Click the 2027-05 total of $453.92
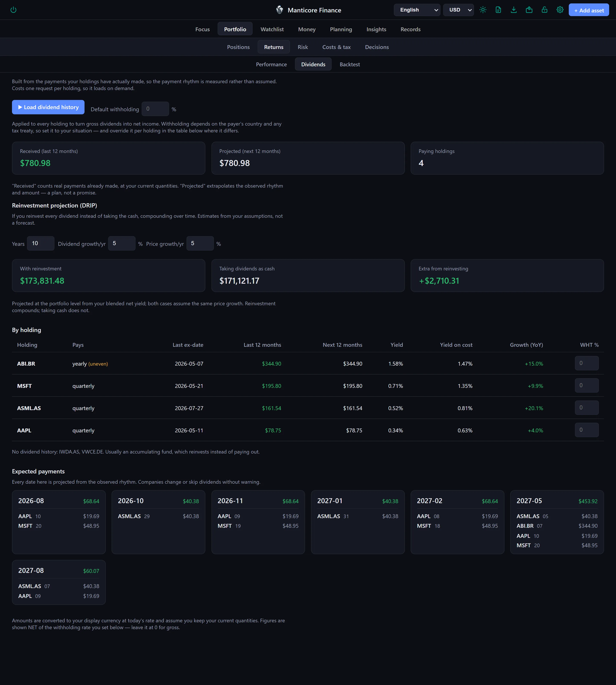The height and width of the screenshot is (685, 616). tap(588, 501)
